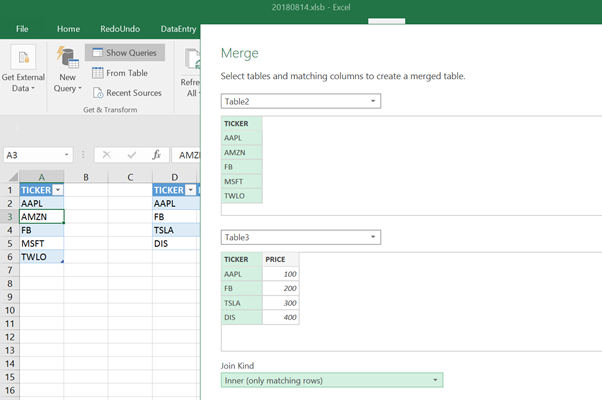
Task: Expand the Name Box dropdown arrow
Action: [x=66, y=155]
